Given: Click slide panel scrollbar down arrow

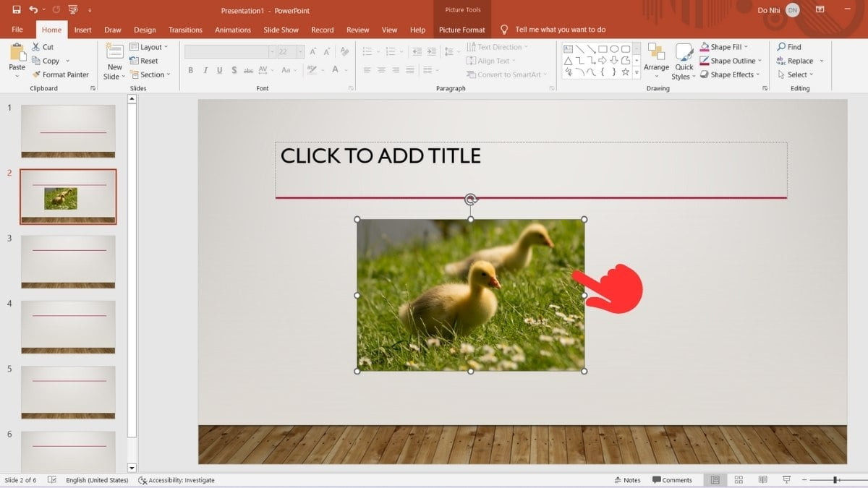Looking at the screenshot, I should [132, 468].
